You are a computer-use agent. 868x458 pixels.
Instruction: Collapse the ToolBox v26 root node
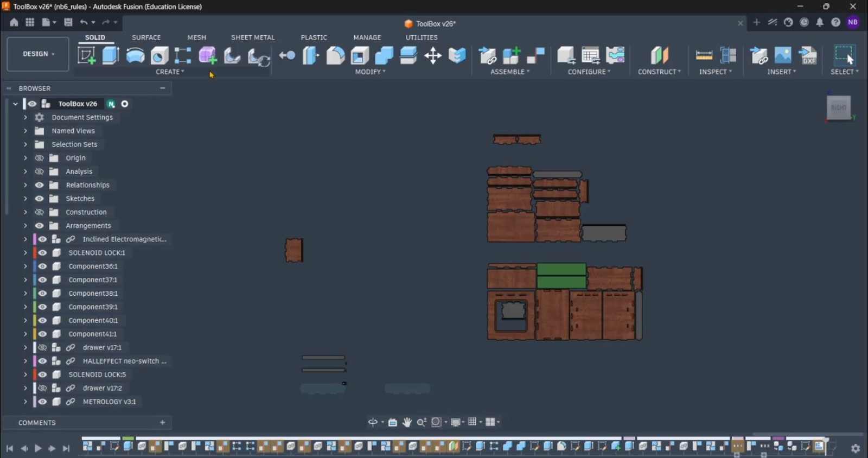click(15, 104)
